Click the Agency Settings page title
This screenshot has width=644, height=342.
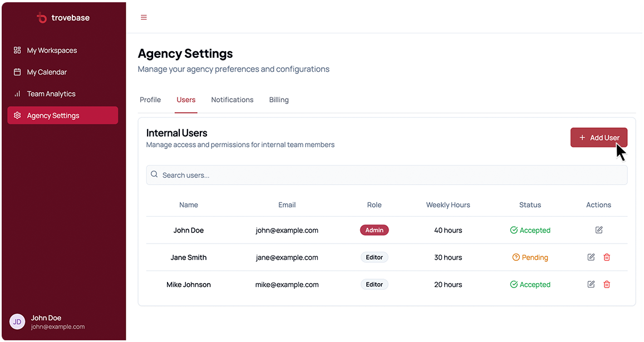185,53
